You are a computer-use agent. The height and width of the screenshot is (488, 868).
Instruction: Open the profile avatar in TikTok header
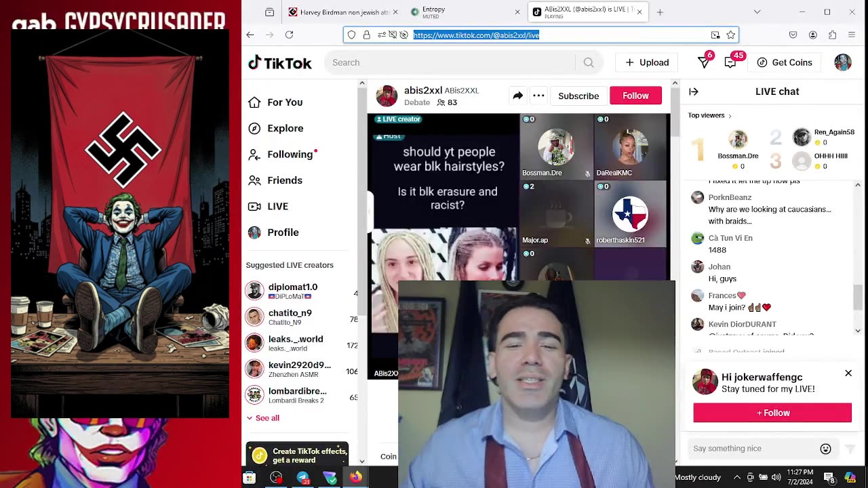pyautogui.click(x=843, y=62)
